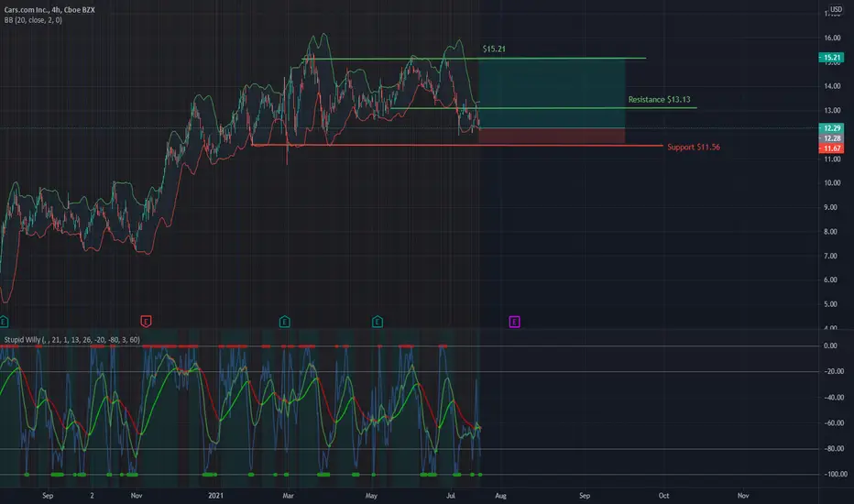Click the 14.00 price axis label

point(832,86)
